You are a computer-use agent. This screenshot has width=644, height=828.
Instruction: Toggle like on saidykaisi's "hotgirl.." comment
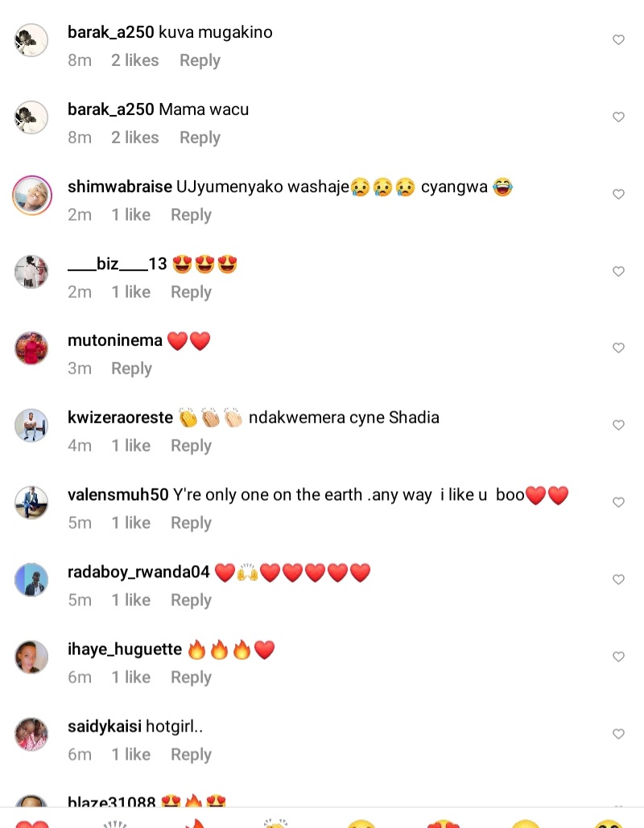click(618, 735)
